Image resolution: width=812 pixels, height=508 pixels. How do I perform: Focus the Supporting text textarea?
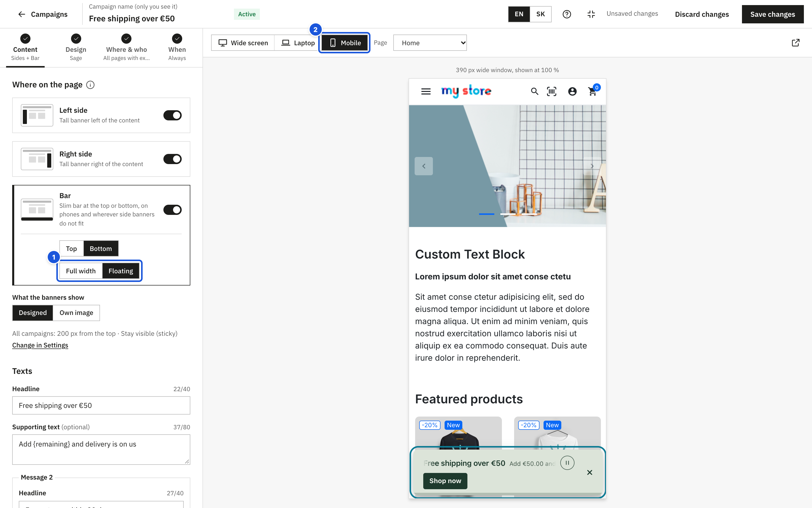pos(101,450)
